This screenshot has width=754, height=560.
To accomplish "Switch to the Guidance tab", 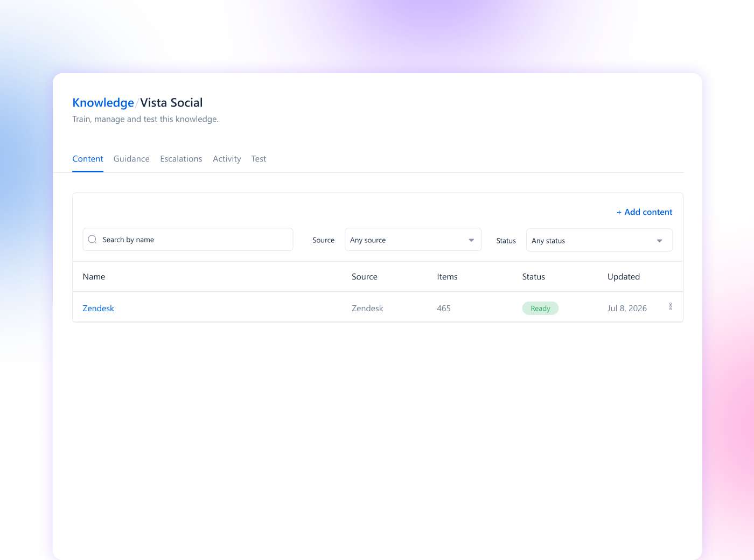I will coord(131,159).
